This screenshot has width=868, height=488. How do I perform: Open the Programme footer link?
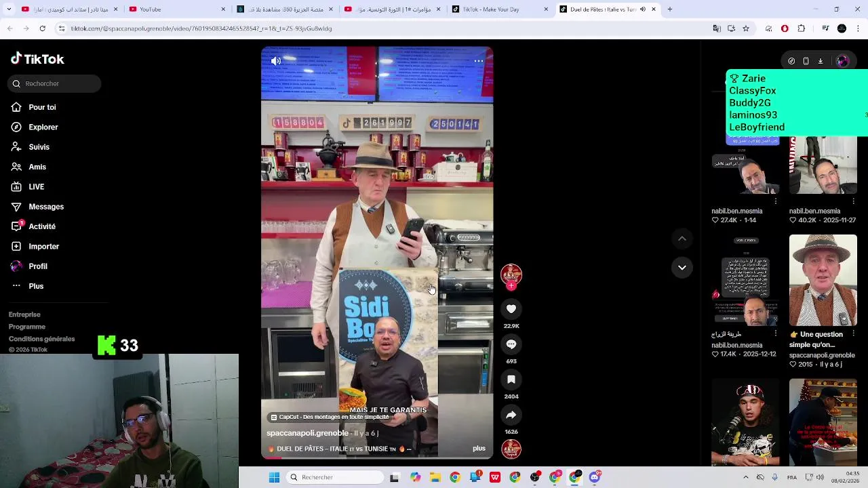pos(27,327)
